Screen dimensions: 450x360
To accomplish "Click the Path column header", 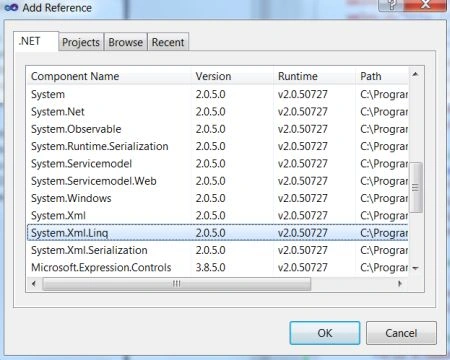I will point(382,76).
